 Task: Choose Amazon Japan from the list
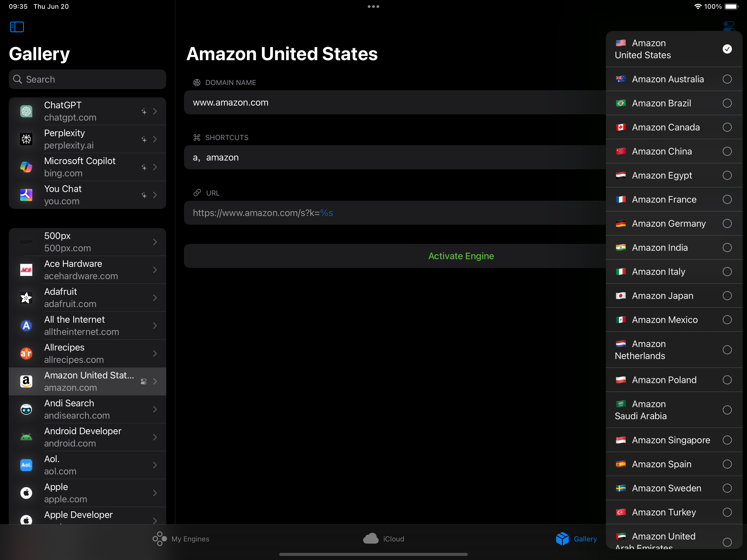point(674,296)
